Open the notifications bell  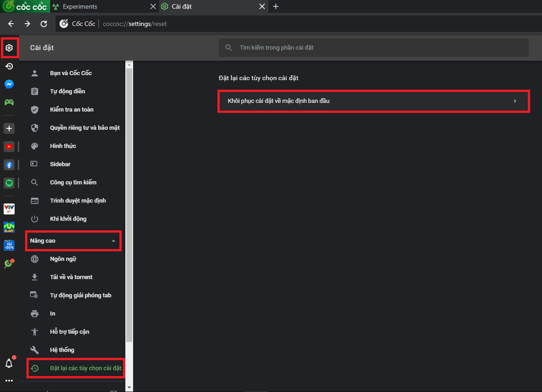coord(9,363)
